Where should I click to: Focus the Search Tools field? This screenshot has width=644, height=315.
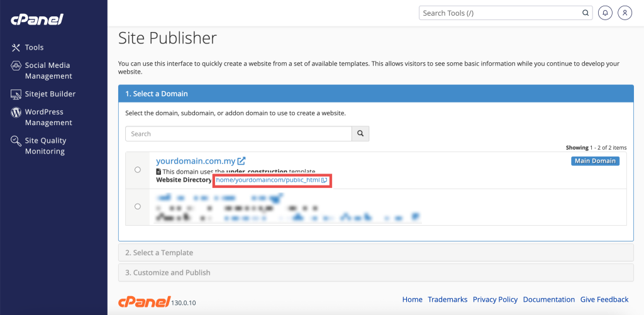[506, 13]
